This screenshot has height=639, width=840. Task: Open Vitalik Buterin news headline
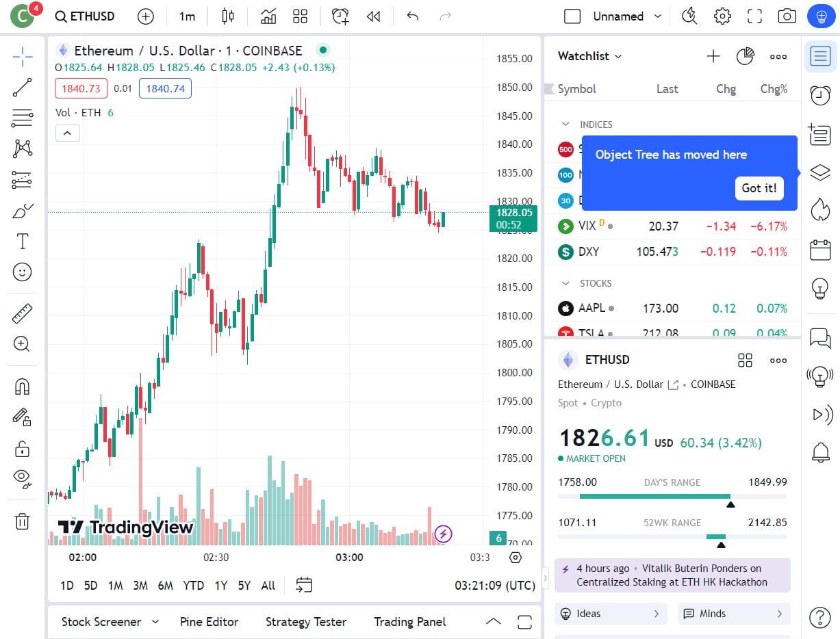pos(672,575)
